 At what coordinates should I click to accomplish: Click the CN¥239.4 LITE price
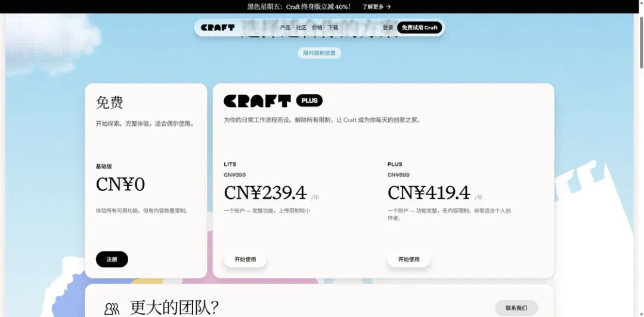tap(265, 193)
